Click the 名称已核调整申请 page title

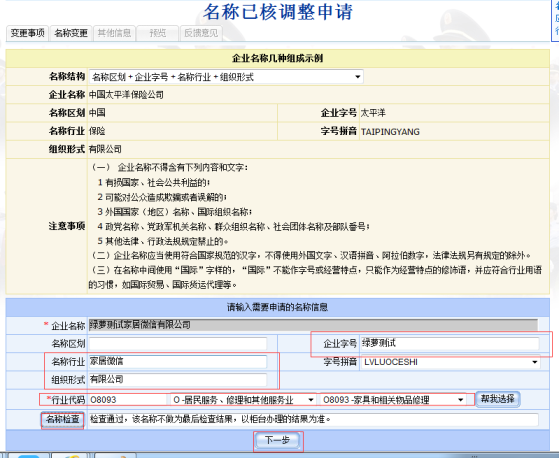click(278, 12)
